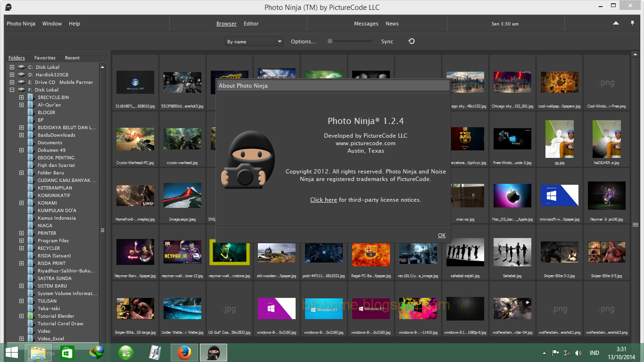Expand the KONAMI folder
The height and width of the screenshot is (362, 644).
[x=21, y=203]
